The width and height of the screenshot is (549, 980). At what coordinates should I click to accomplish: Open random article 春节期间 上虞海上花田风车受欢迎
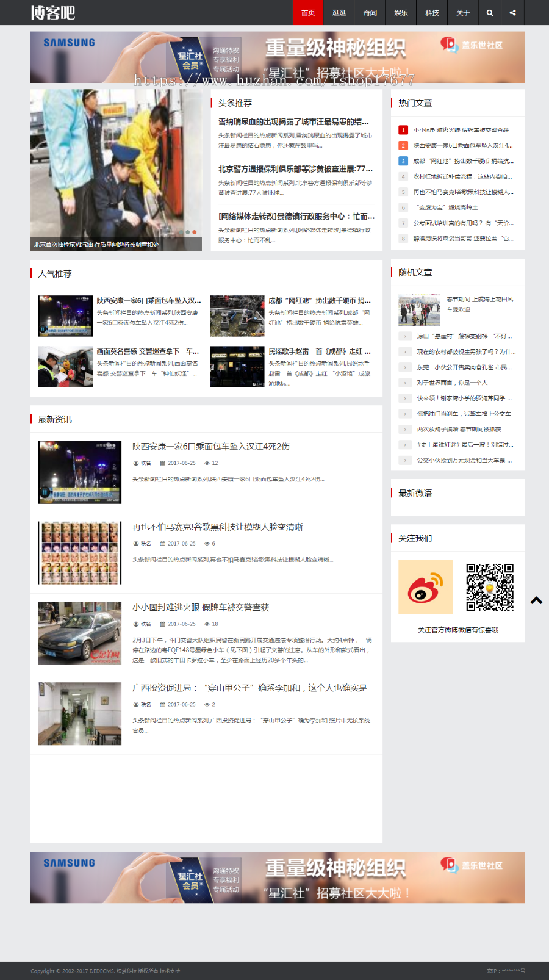pyautogui.click(x=480, y=304)
